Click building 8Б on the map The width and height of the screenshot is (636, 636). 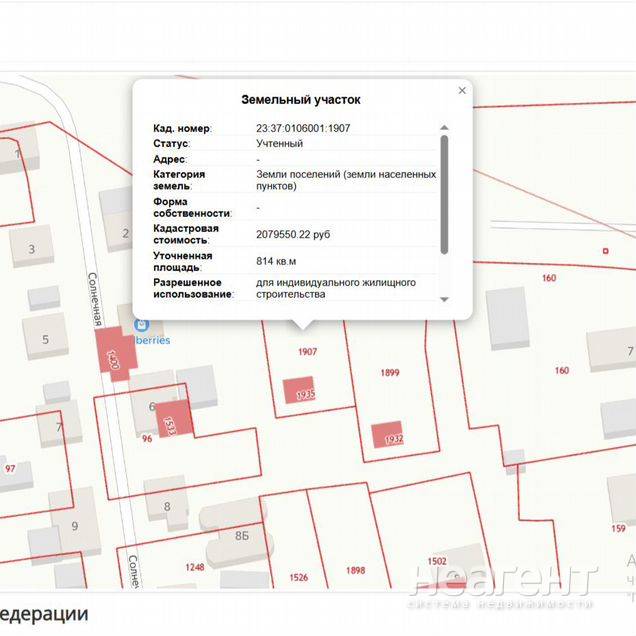click(241, 536)
